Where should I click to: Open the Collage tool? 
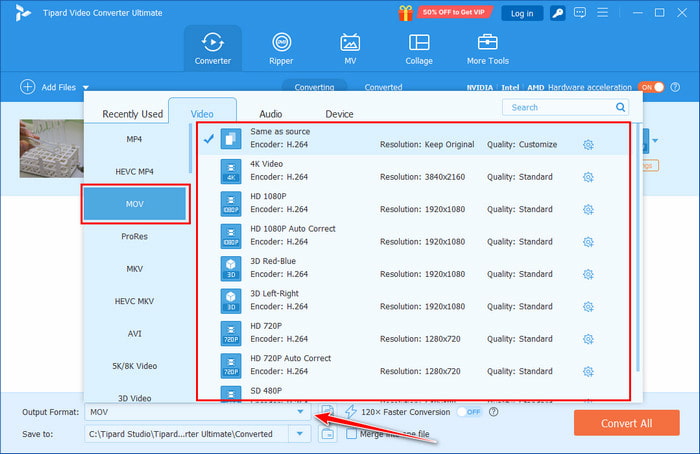coord(419,48)
